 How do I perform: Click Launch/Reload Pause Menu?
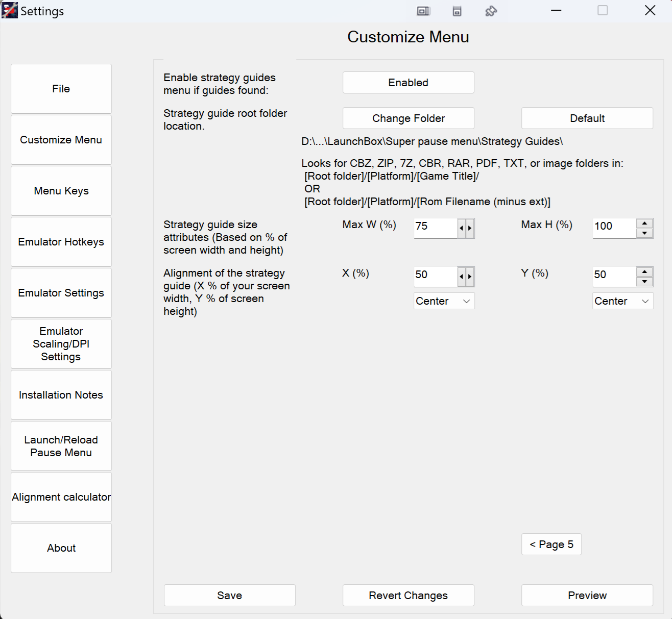click(61, 446)
